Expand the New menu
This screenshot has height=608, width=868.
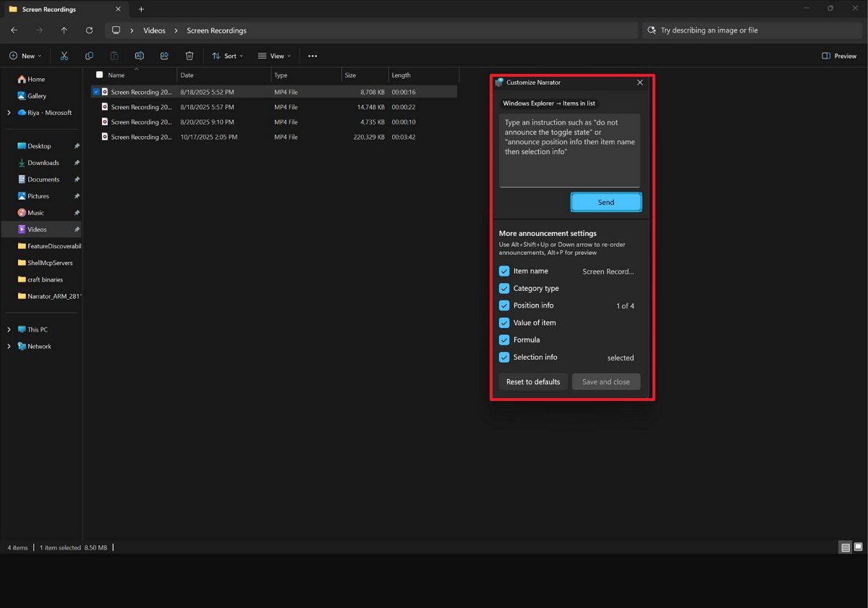pos(25,56)
